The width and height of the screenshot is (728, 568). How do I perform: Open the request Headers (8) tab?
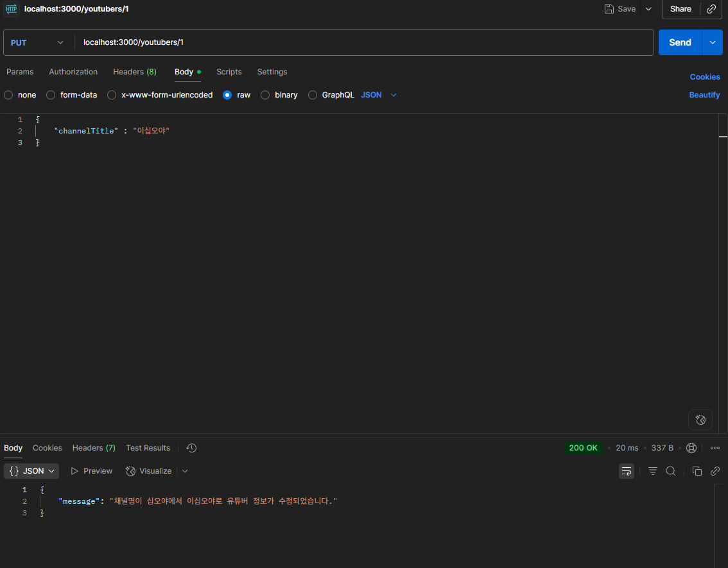135,72
